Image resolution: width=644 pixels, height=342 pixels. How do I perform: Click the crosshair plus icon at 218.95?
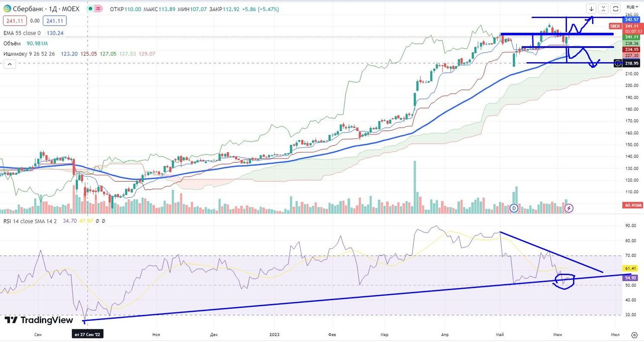pos(617,63)
